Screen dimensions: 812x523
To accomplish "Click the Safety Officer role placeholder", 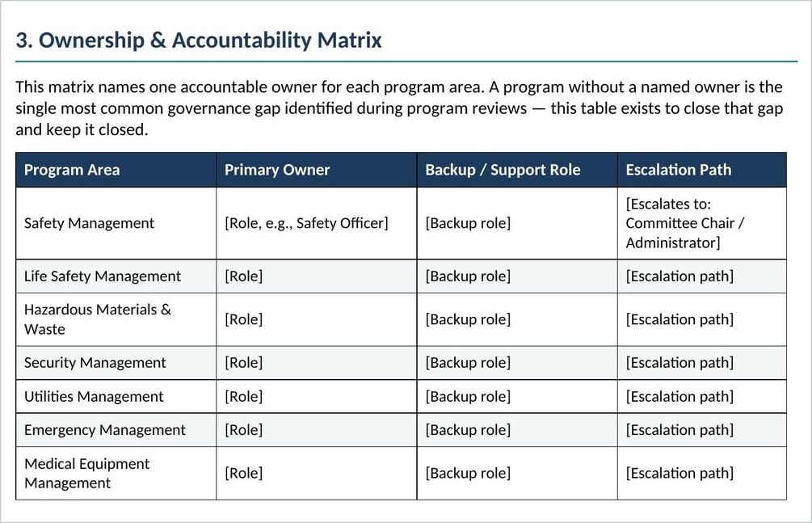I will [306, 223].
